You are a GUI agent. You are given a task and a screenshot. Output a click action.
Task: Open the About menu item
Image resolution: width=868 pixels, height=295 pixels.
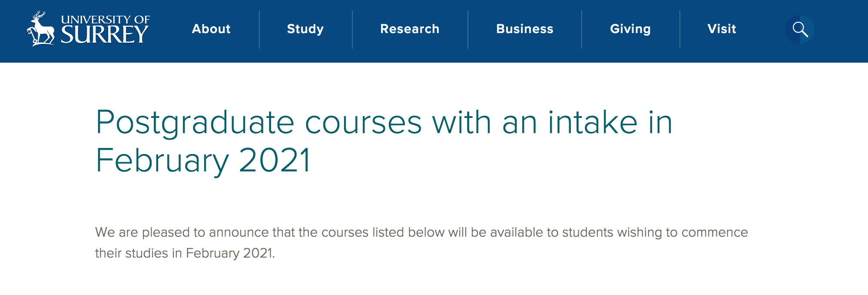tap(211, 29)
